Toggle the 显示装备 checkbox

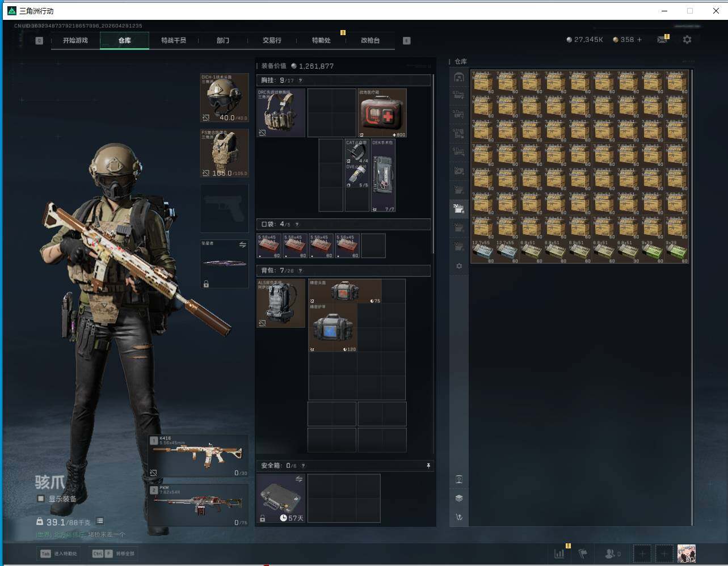point(40,499)
